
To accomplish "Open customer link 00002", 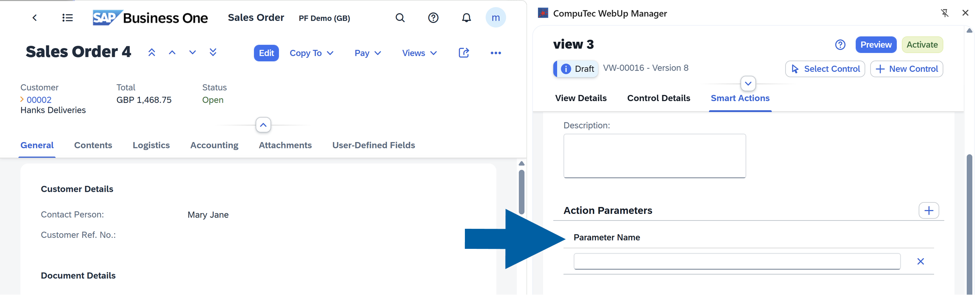I will pyautogui.click(x=39, y=100).
